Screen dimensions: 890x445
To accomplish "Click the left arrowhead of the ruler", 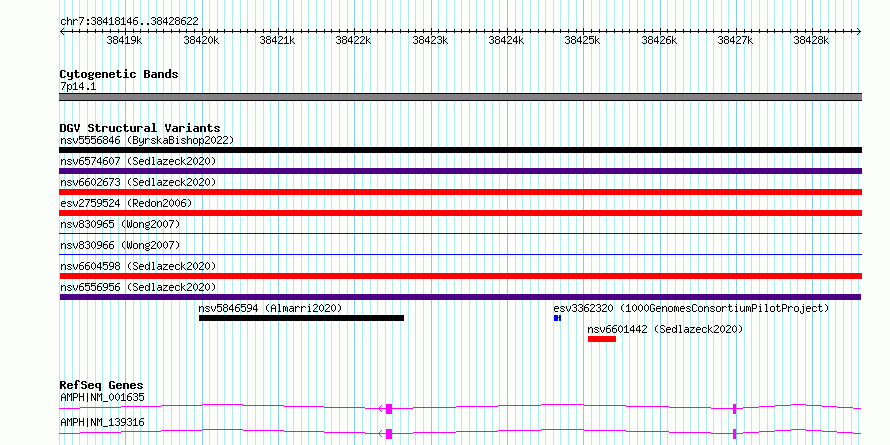I will click(62, 31).
